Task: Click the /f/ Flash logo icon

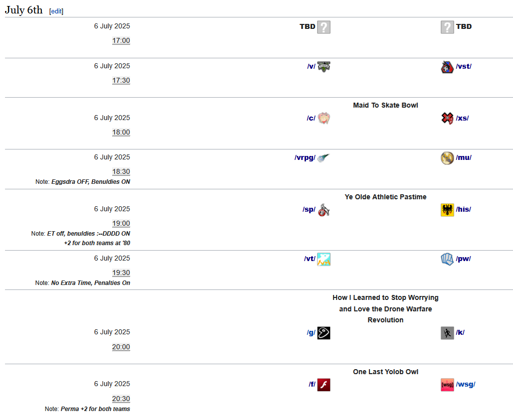Action: click(324, 385)
